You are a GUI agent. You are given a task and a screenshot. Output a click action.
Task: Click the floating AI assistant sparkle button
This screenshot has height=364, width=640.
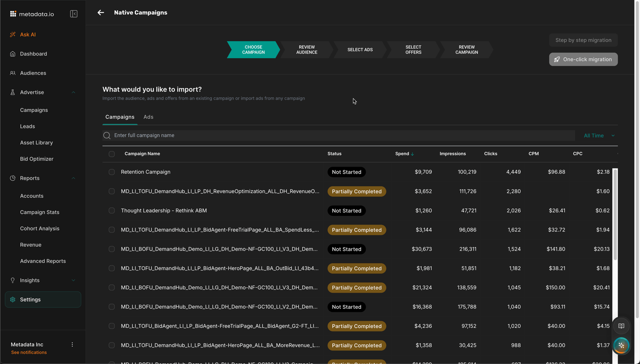coord(621,345)
